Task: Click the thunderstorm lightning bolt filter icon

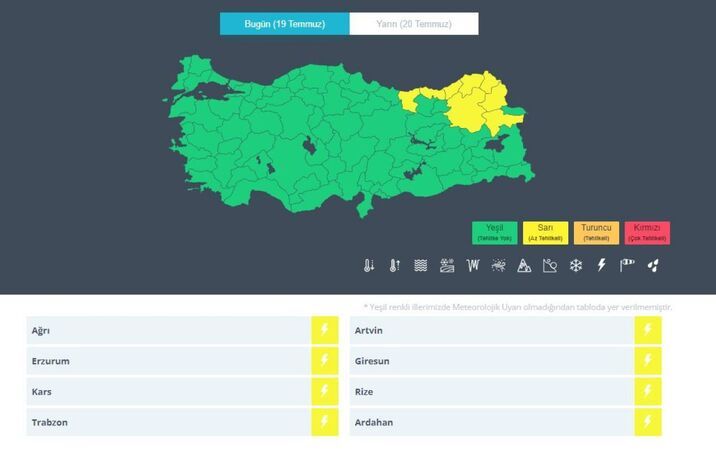Action: (x=602, y=265)
